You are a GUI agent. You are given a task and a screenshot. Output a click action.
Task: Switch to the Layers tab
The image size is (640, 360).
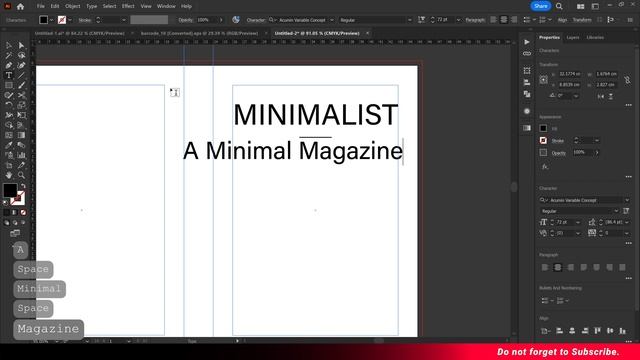(573, 37)
